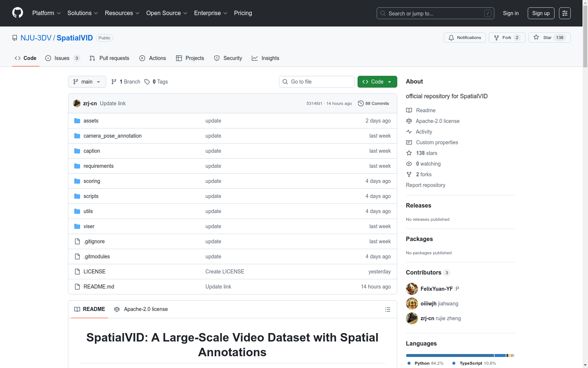Click the star icon next to 138 stars
Screen dimensions: 588x368
coord(409,153)
